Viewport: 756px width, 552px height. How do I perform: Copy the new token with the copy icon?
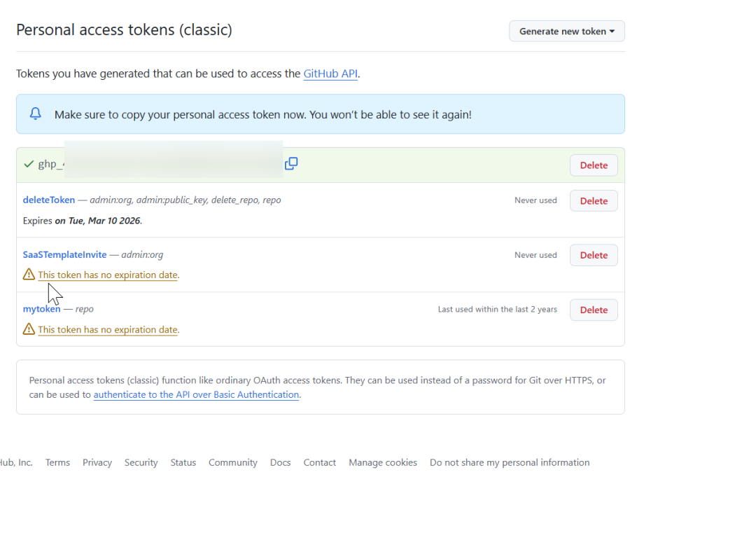tap(291, 163)
